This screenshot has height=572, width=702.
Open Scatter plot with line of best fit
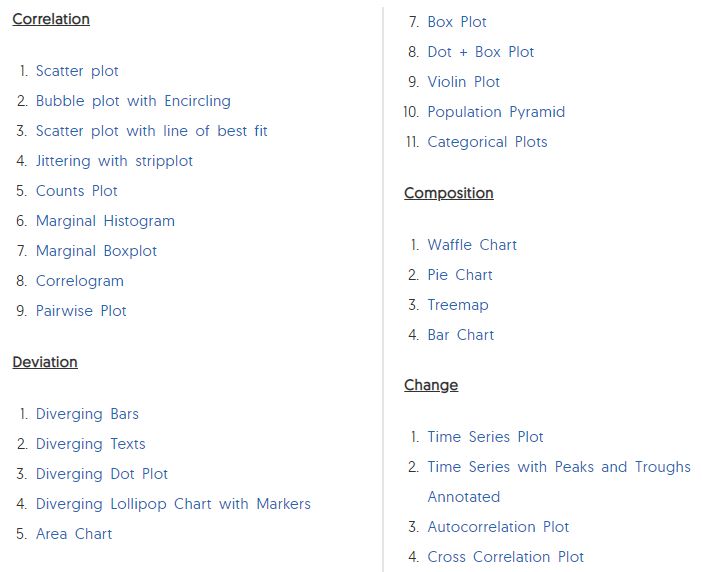click(x=151, y=131)
